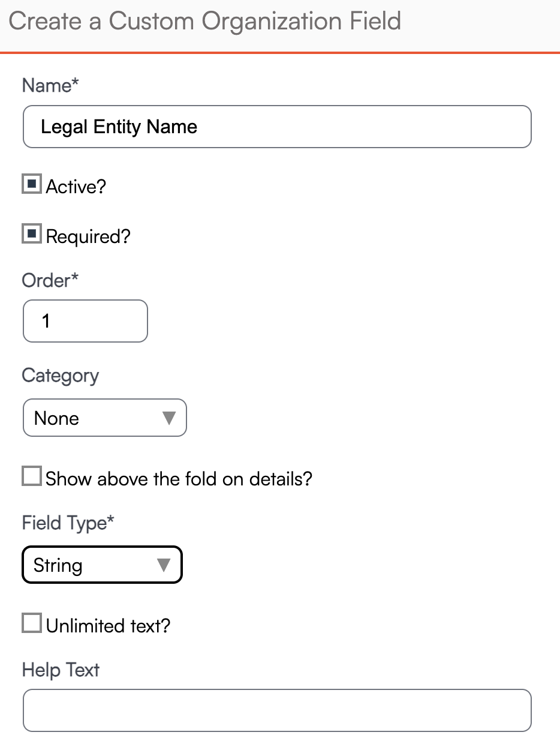Image resolution: width=560 pixels, height=750 pixels.
Task: Click the "Name*" field label
Action: tap(50, 86)
